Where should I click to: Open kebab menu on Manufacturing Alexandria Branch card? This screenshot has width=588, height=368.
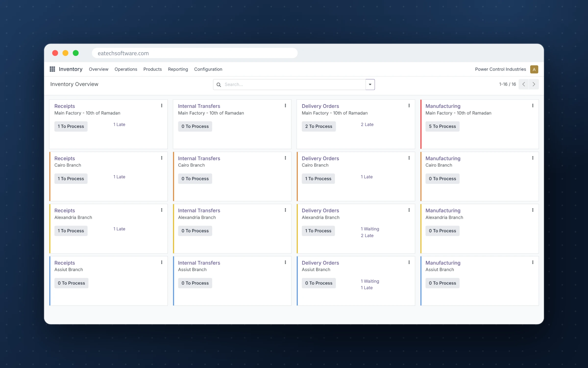pyautogui.click(x=533, y=210)
